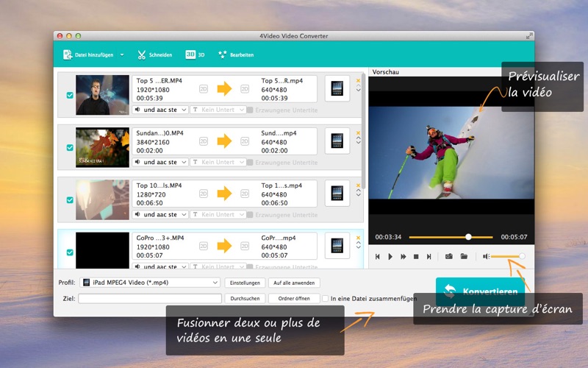Click source 2D icon for Top 5 ...ER.MP4
This screenshot has height=368, width=588.
click(204, 89)
